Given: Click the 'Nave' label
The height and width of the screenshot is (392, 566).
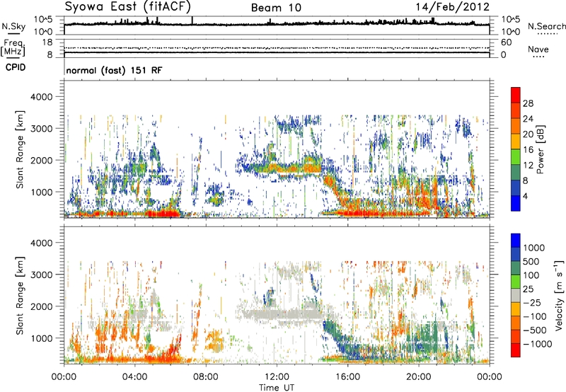Looking at the screenshot, I should click(538, 49).
